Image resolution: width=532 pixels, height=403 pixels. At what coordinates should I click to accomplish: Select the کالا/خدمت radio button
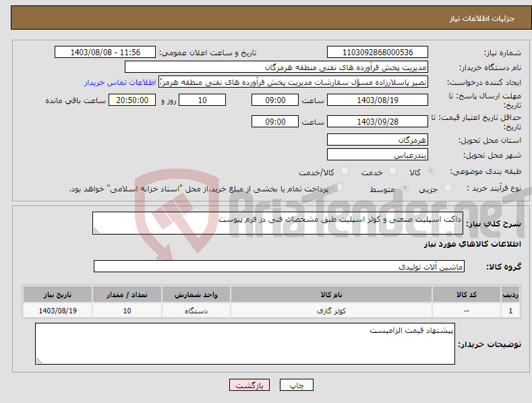(345, 171)
